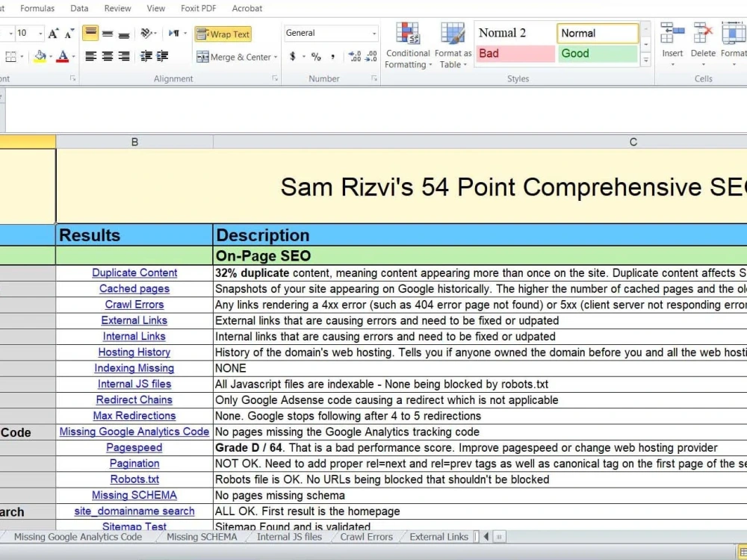Click Merge & Center
This screenshot has width=747, height=560.
tap(234, 57)
